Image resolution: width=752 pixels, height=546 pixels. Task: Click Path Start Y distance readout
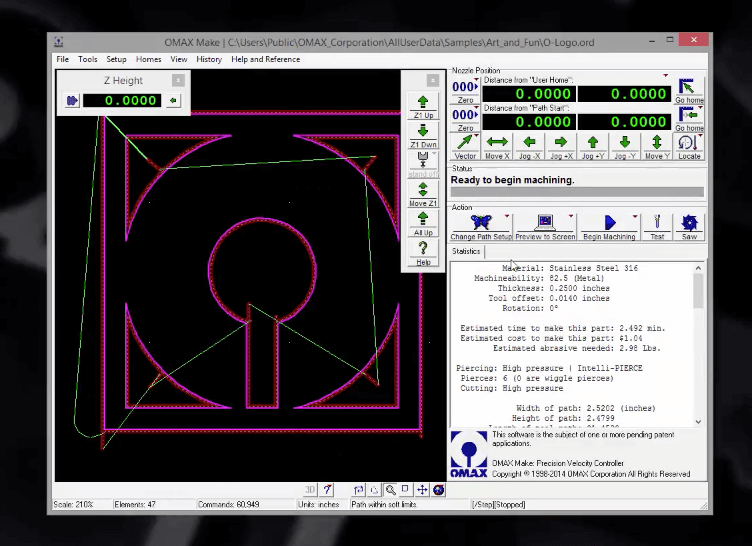pos(625,122)
